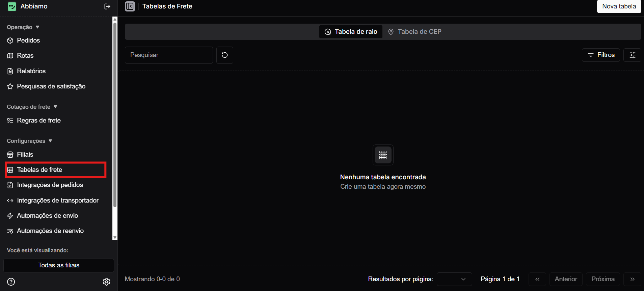
Task: Click the 'Nenhuma tabela encontrada' text
Action: point(383,177)
